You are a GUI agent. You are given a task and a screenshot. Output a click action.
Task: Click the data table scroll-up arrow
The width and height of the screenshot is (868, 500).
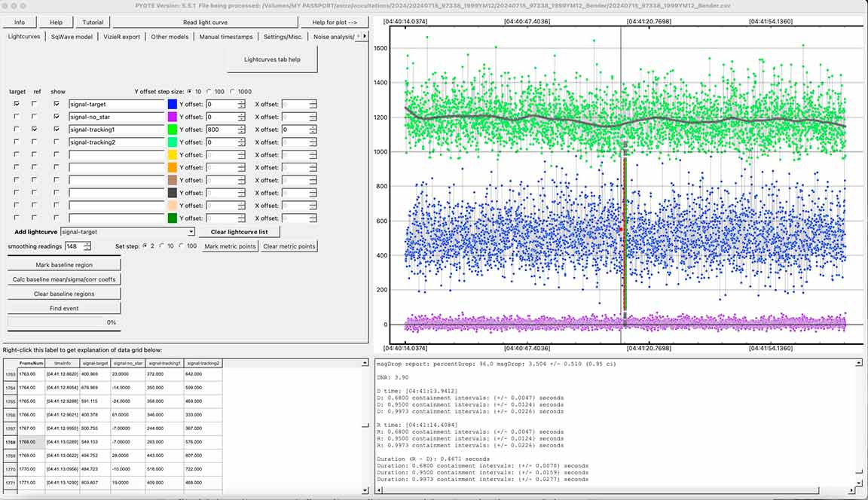pos(365,363)
